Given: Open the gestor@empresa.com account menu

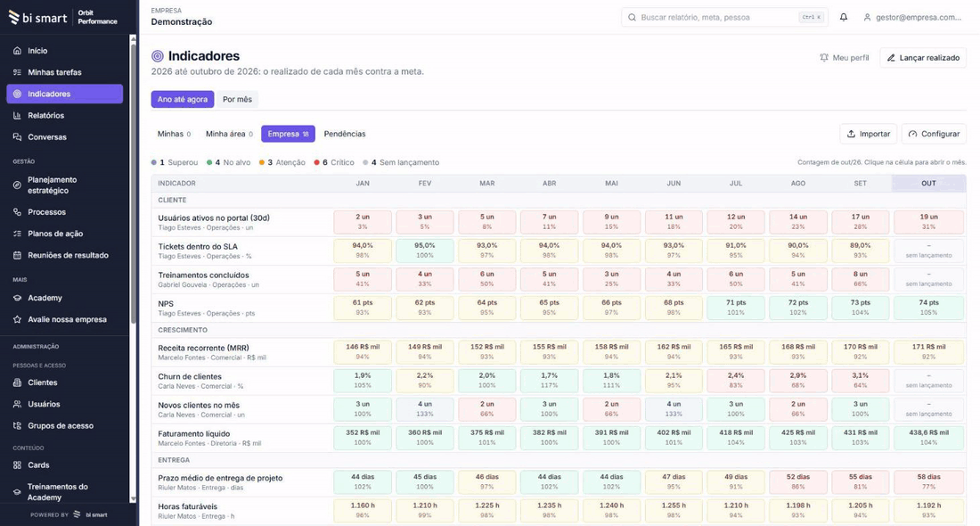Looking at the screenshot, I should point(912,18).
